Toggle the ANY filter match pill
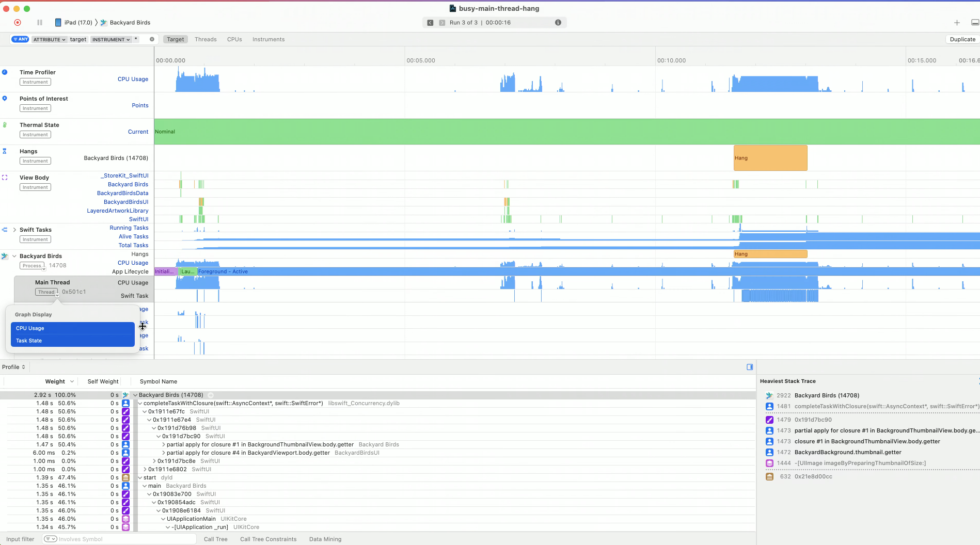Image resolution: width=980 pixels, height=545 pixels. pos(20,39)
